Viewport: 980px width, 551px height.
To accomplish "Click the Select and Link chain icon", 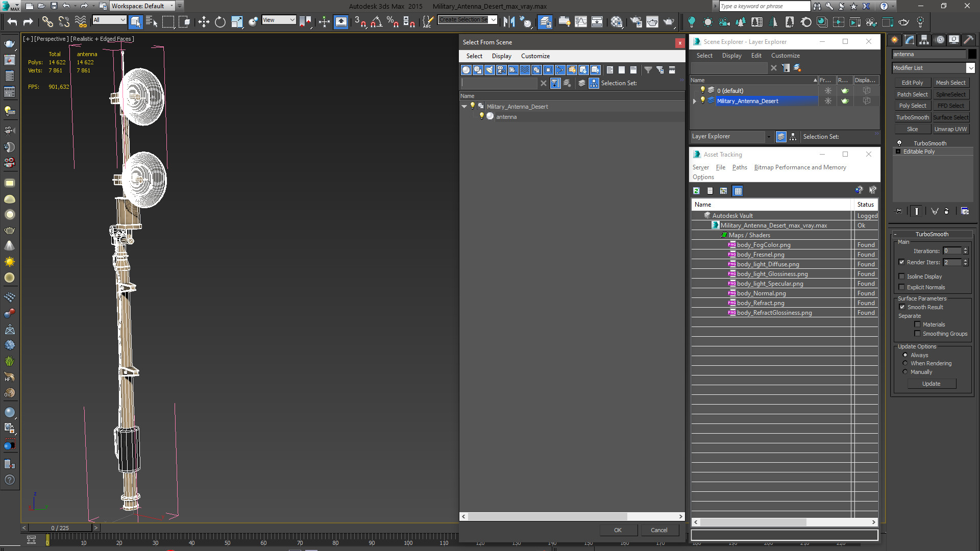I will coord(47,21).
